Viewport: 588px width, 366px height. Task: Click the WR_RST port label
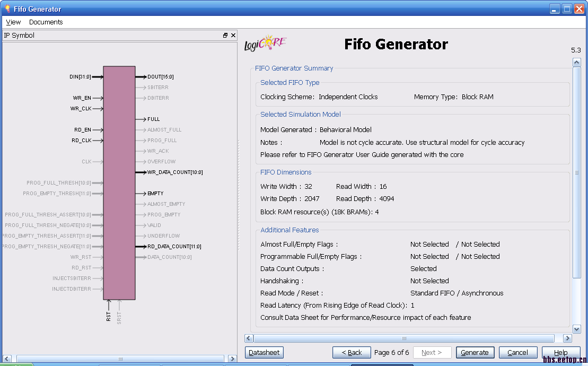click(81, 257)
